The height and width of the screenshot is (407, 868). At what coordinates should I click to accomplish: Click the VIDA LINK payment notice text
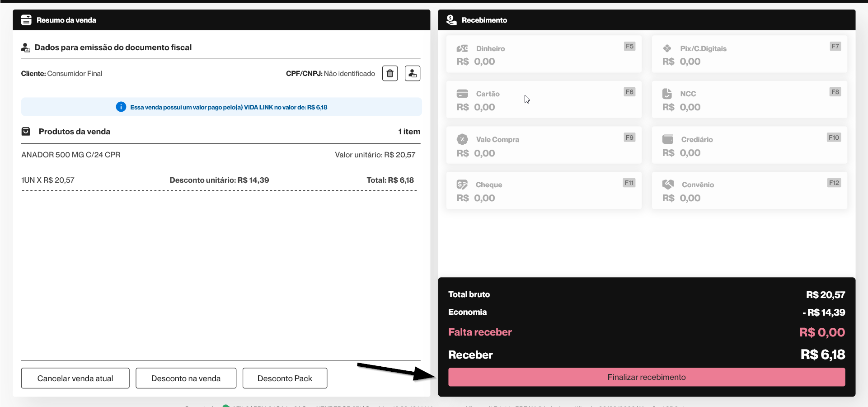pos(229,107)
